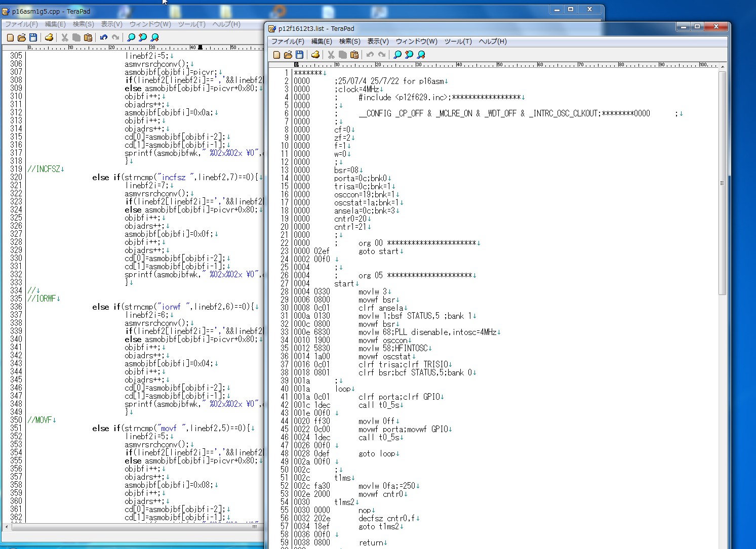Click the //MOVF comment on line 350
This screenshot has height=549, width=756.
40,420
